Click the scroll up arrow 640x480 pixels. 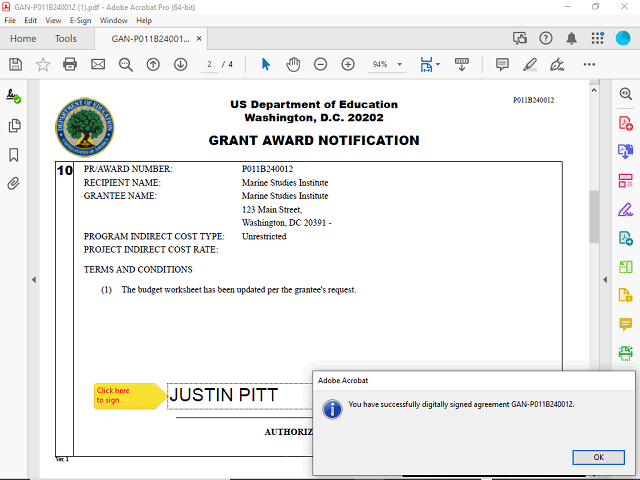pos(594,90)
